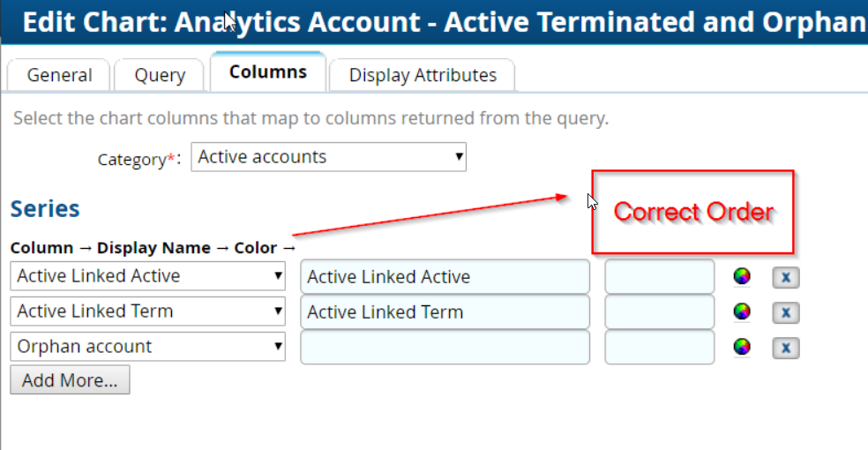The height and width of the screenshot is (450, 868).
Task: Click the color field in the first series row
Action: point(659,277)
